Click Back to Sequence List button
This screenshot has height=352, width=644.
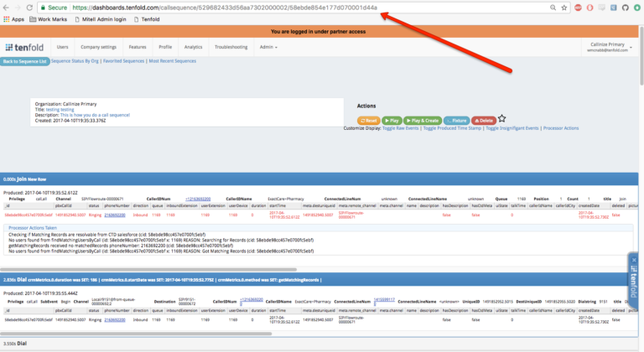25,62
